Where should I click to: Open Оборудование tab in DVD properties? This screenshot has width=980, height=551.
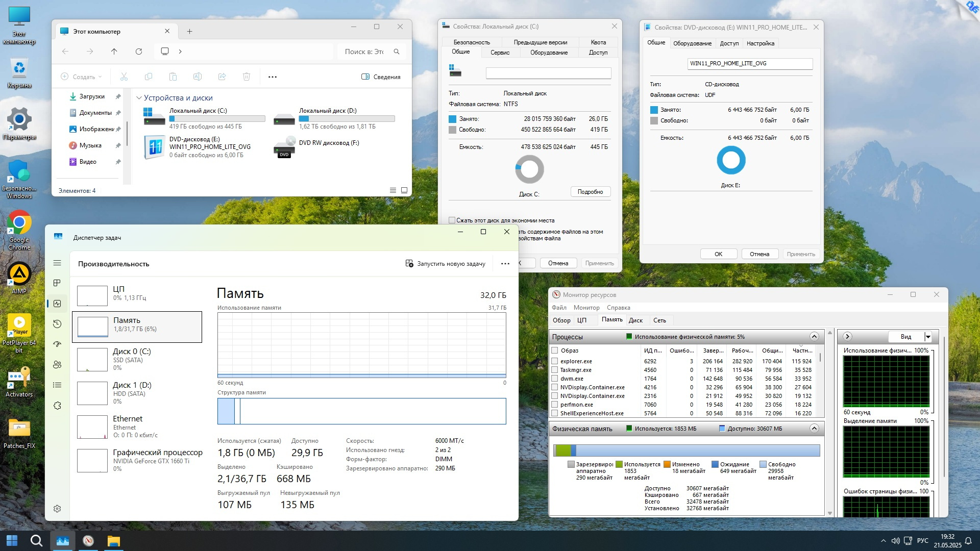click(692, 43)
